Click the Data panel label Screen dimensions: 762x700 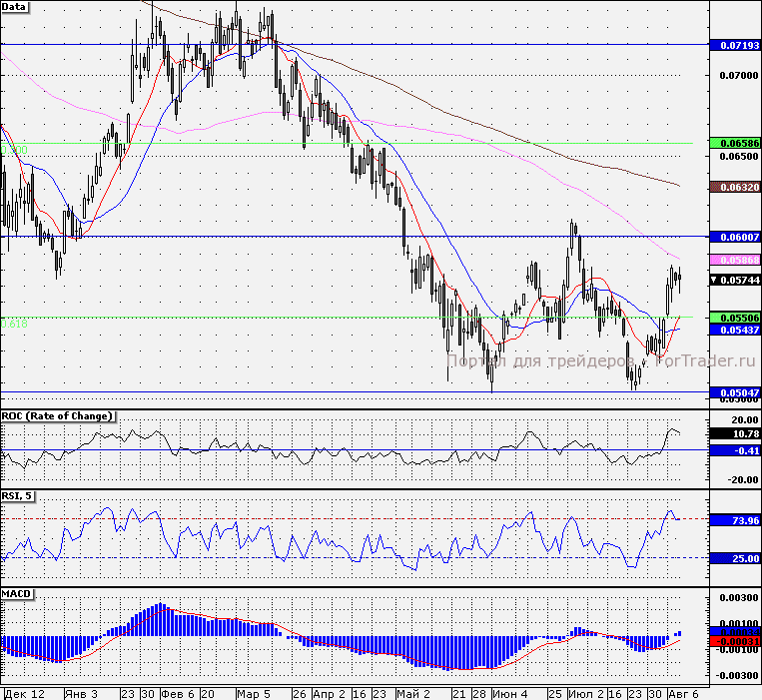(x=14, y=7)
